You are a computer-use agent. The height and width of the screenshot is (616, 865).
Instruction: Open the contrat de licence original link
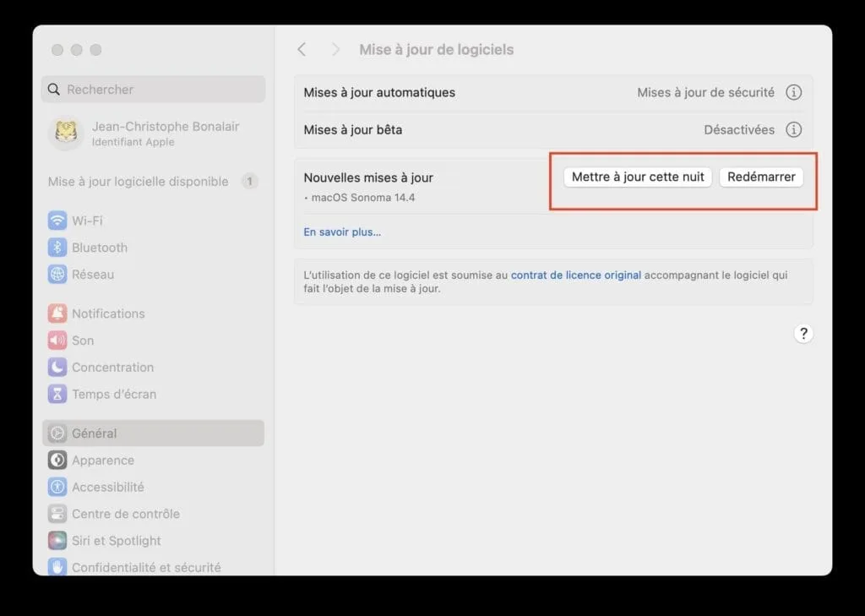coord(575,275)
